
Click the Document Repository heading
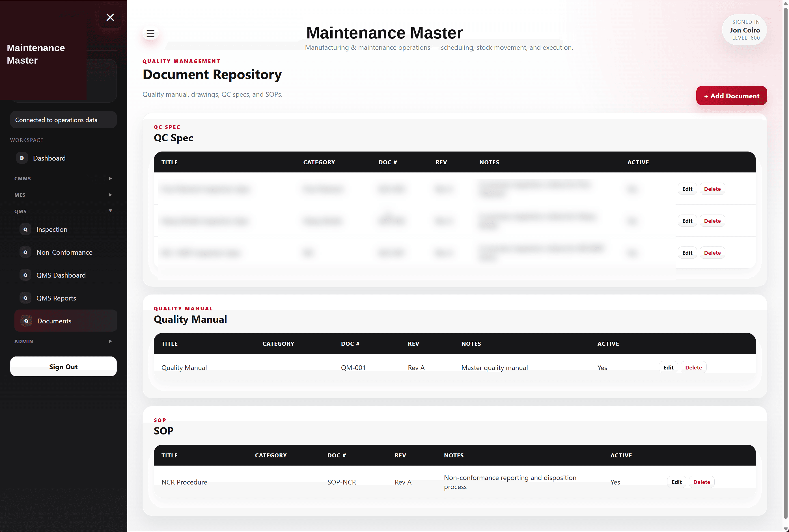[x=212, y=75]
